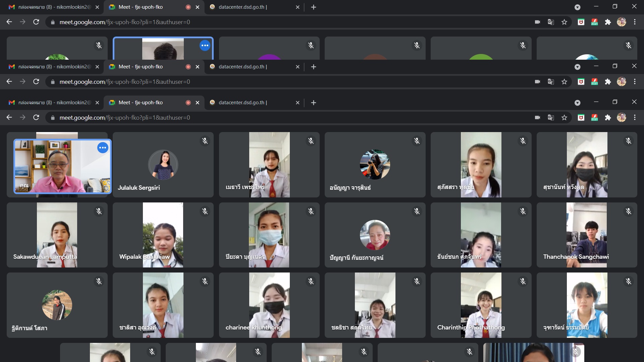This screenshot has width=644, height=362.
Task: Click red 2021 extension icon in lowest toolbar
Action: coord(594,117)
